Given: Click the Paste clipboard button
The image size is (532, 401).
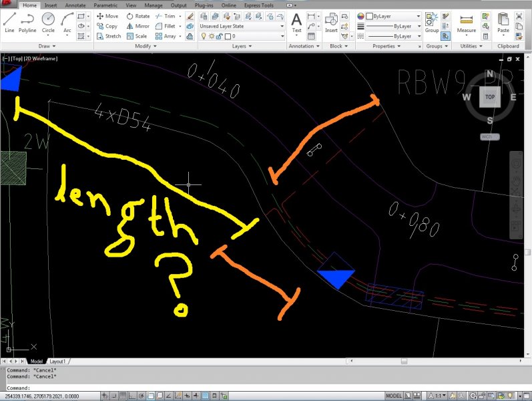Looking at the screenshot, I should [x=503, y=23].
